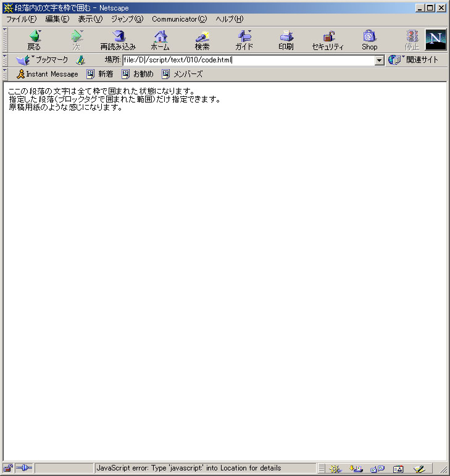Reload the page with 再読み込み
Screen dimensions: 450x476
click(x=118, y=40)
